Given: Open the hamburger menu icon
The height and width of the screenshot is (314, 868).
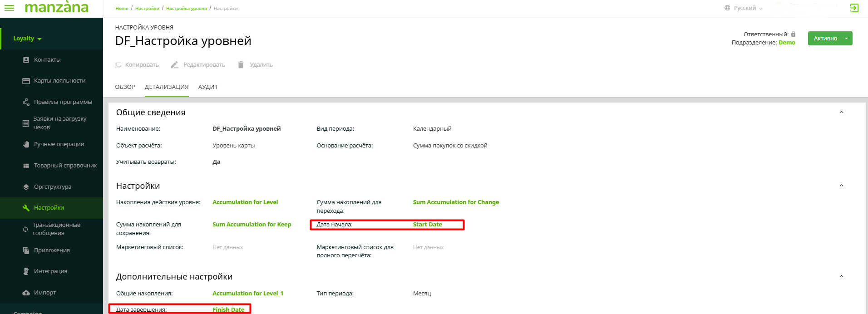Looking at the screenshot, I should [9, 8].
